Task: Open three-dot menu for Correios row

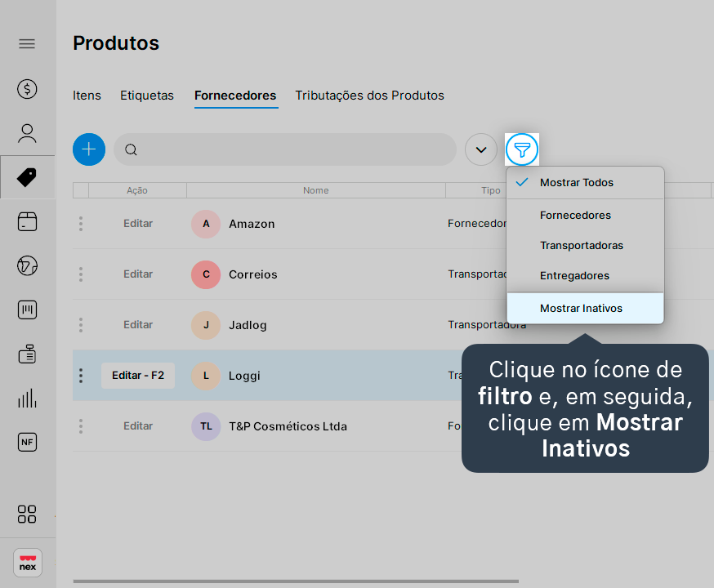Action: pyautogui.click(x=81, y=274)
